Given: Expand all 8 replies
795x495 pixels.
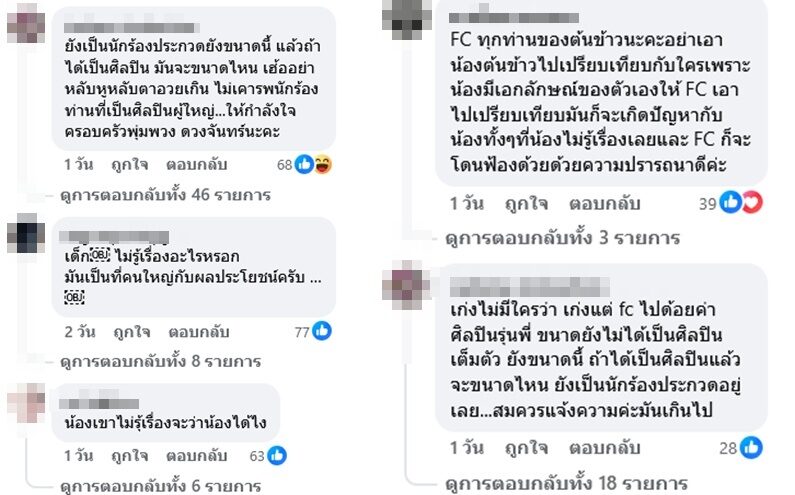Looking at the screenshot, I should pos(161,361).
